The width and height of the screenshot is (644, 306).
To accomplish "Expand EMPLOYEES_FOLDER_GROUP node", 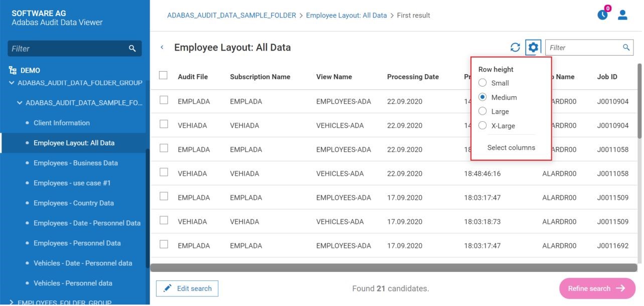I will pyautogui.click(x=12, y=302).
